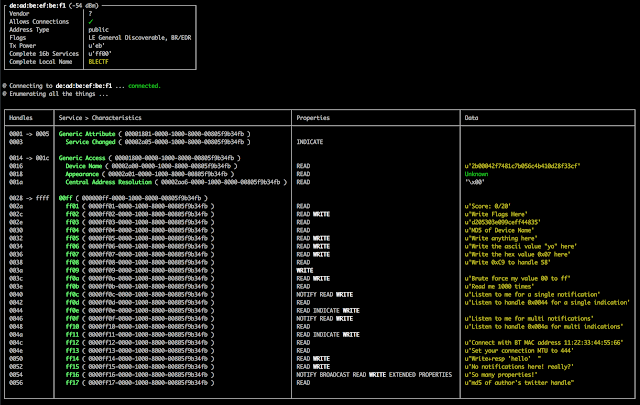Click the 'Service > Characteristics' column header
The image size is (640, 405).
[100, 118]
